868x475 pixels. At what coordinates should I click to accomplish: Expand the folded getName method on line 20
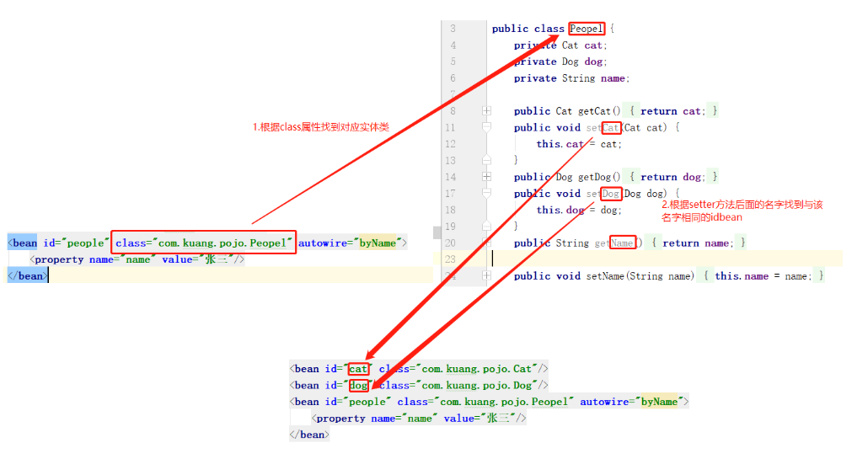pyautogui.click(x=486, y=243)
